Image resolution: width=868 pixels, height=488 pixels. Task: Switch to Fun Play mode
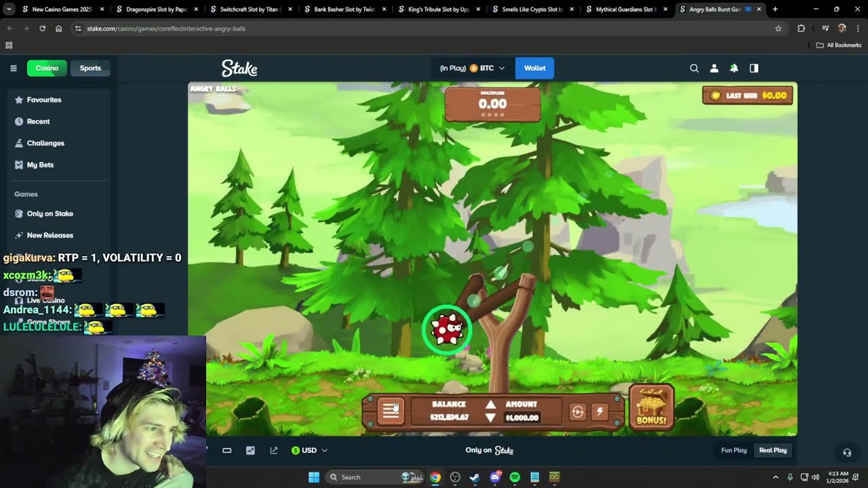pyautogui.click(x=734, y=450)
